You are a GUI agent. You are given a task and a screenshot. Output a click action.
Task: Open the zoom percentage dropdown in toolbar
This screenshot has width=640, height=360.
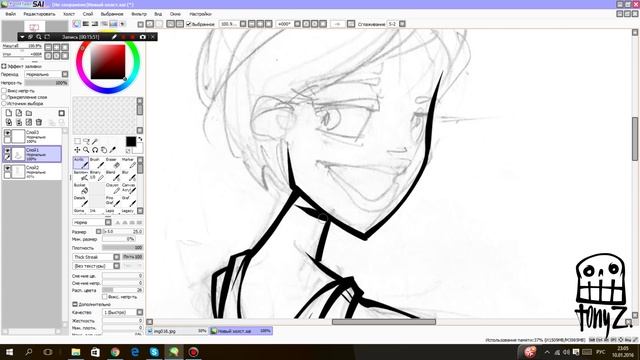click(x=243, y=24)
